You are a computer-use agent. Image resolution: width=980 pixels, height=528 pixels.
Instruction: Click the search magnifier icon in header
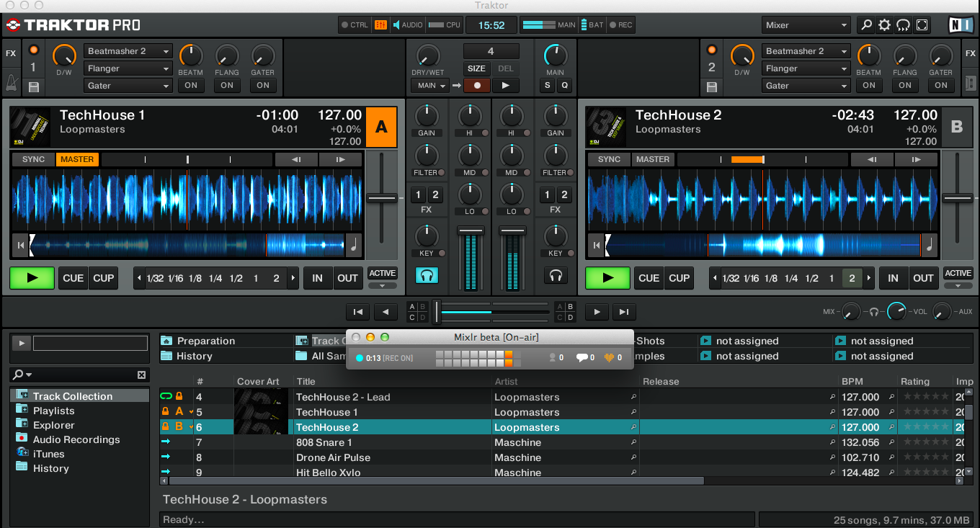[865, 25]
